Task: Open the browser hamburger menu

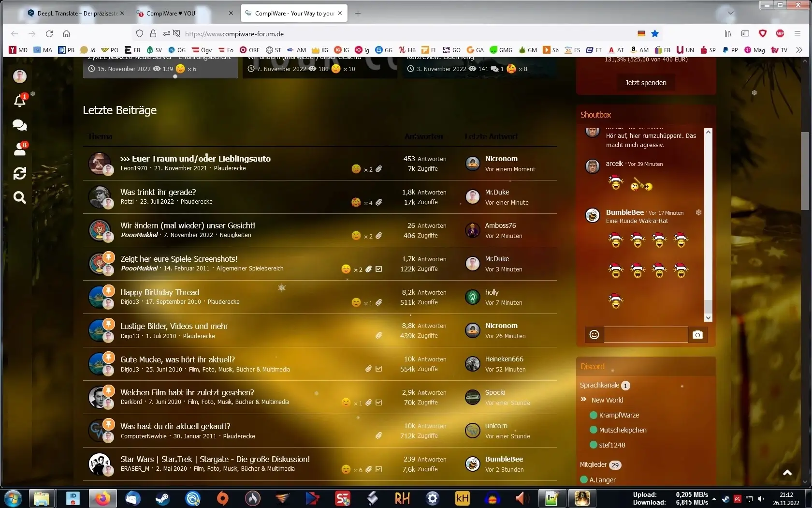Action: (x=797, y=33)
